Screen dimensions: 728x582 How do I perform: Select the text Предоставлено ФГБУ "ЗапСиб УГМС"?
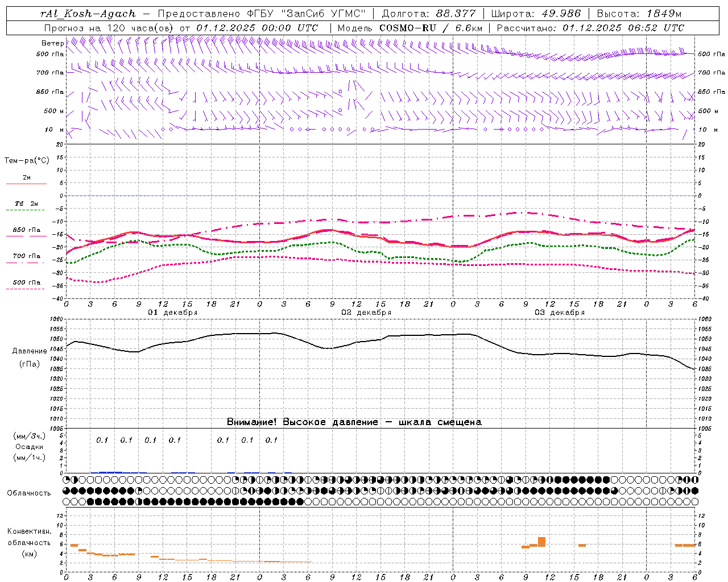(x=261, y=14)
